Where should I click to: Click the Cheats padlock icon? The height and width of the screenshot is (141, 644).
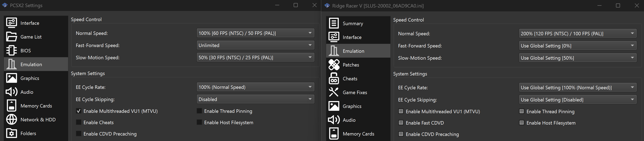point(334,79)
